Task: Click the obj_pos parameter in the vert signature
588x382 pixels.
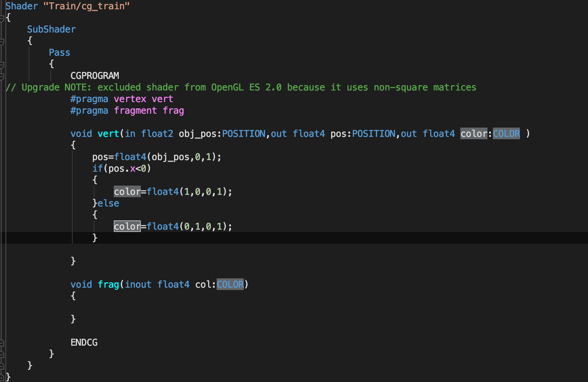Action: pos(198,134)
